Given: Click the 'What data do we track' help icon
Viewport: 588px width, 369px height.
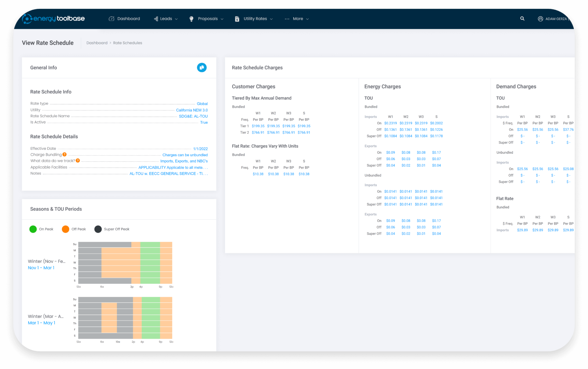Looking at the screenshot, I should click(x=78, y=161).
